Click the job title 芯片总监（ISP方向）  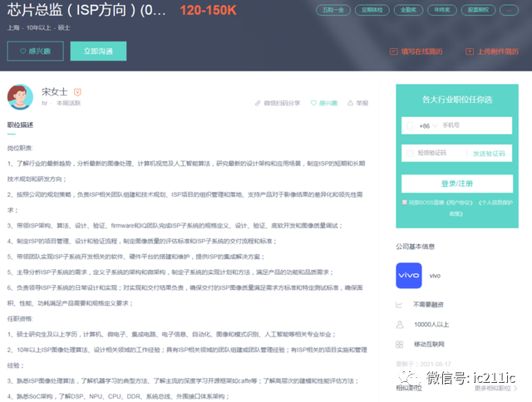point(86,10)
